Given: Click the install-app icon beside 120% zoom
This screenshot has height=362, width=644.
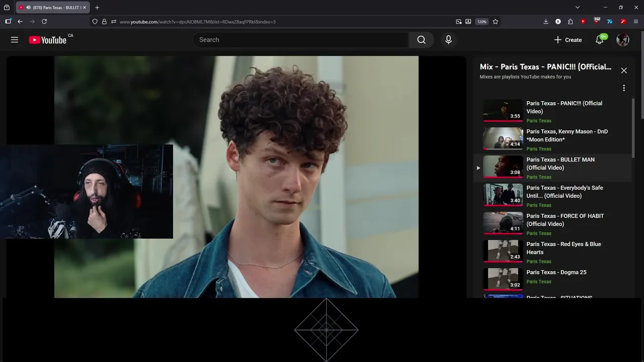Looking at the screenshot, I should [468, 22].
